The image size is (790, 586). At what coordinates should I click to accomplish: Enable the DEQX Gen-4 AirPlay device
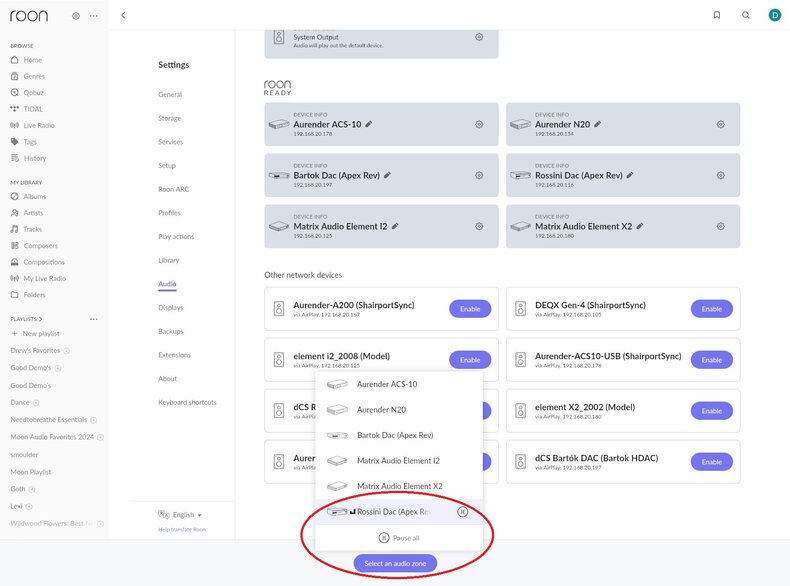tap(711, 309)
